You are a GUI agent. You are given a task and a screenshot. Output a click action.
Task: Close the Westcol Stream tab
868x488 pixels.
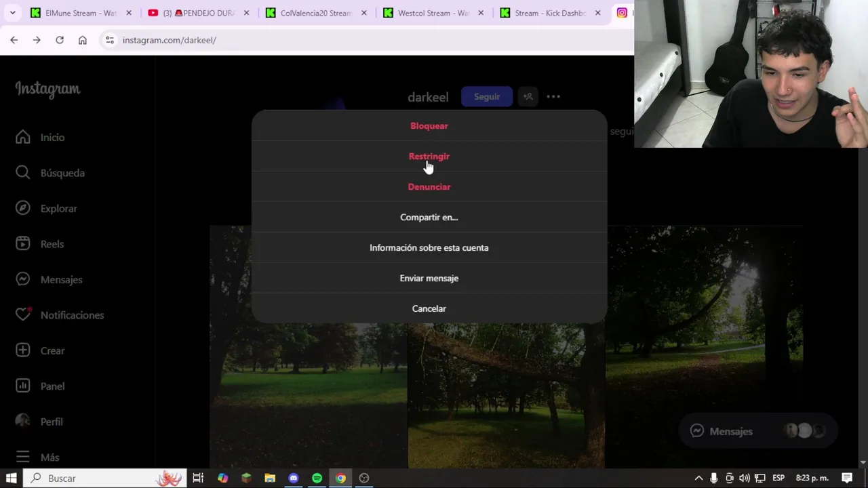point(481,13)
